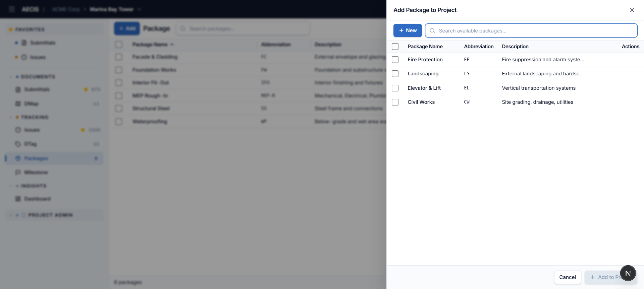Click the LS abbreviation cell

(467, 74)
